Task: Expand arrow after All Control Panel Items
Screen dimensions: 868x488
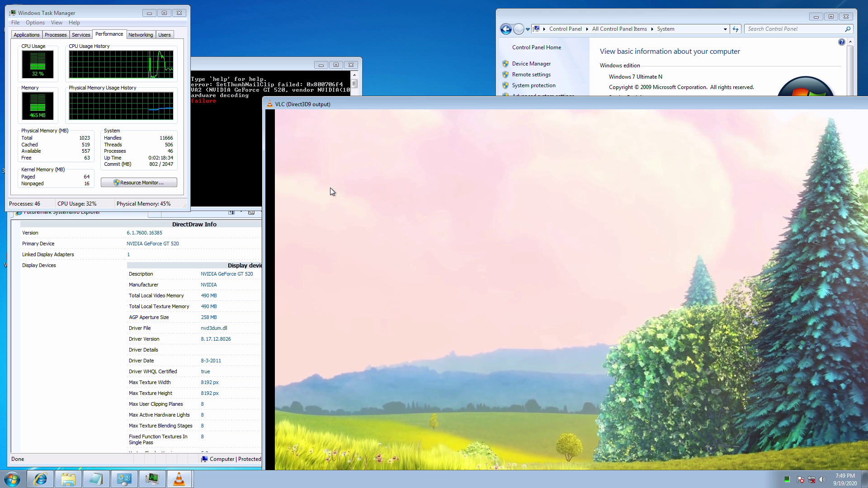Action: [x=652, y=29]
